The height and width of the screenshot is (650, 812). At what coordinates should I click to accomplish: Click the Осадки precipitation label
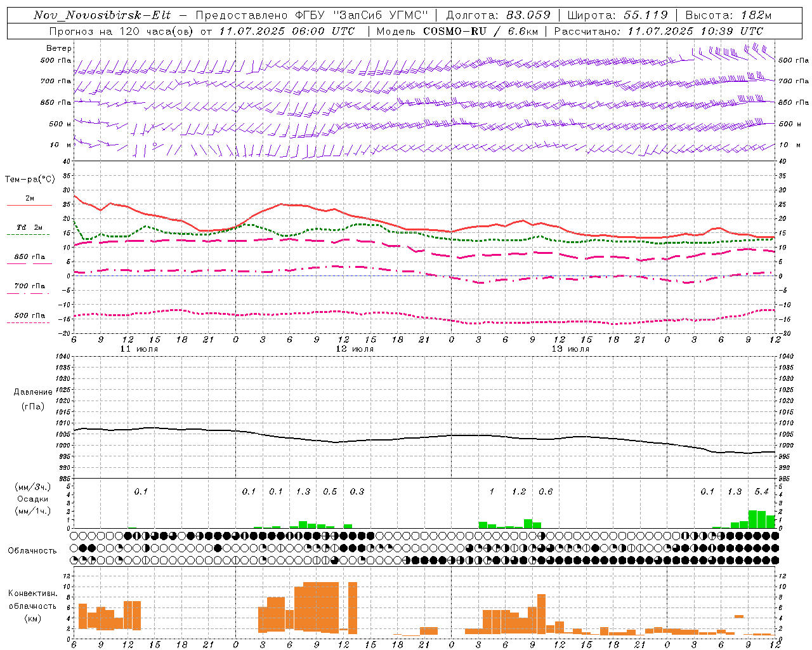click(x=33, y=499)
